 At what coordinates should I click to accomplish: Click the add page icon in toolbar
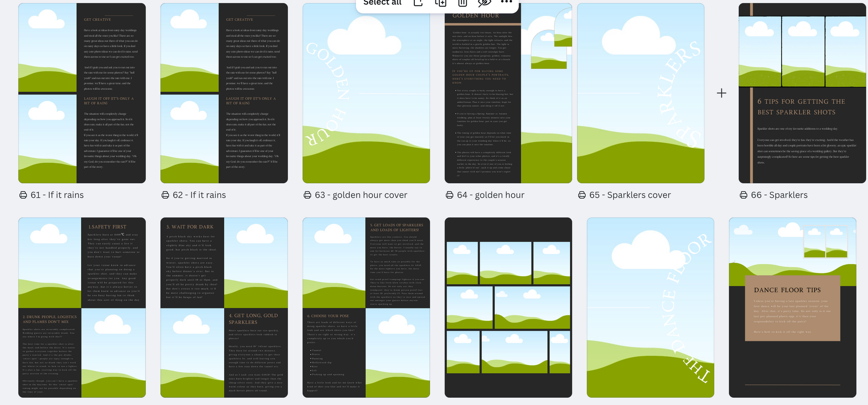coord(418,3)
